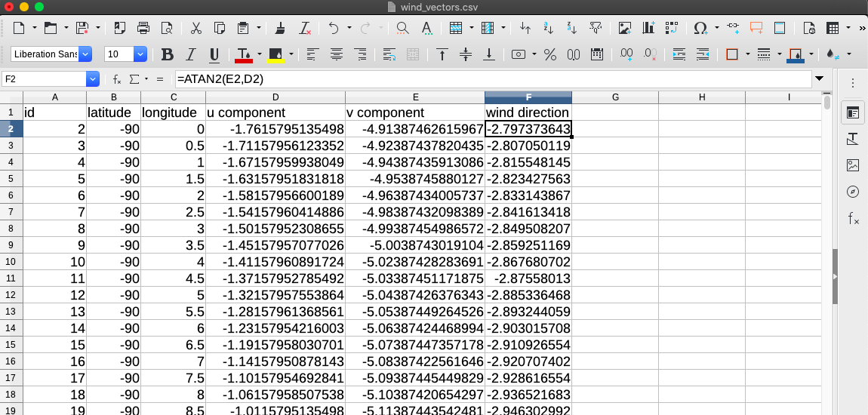Screen dimensions: 868x415
Task: Click the Clone Formatting paintbrush icon
Action: [280, 29]
